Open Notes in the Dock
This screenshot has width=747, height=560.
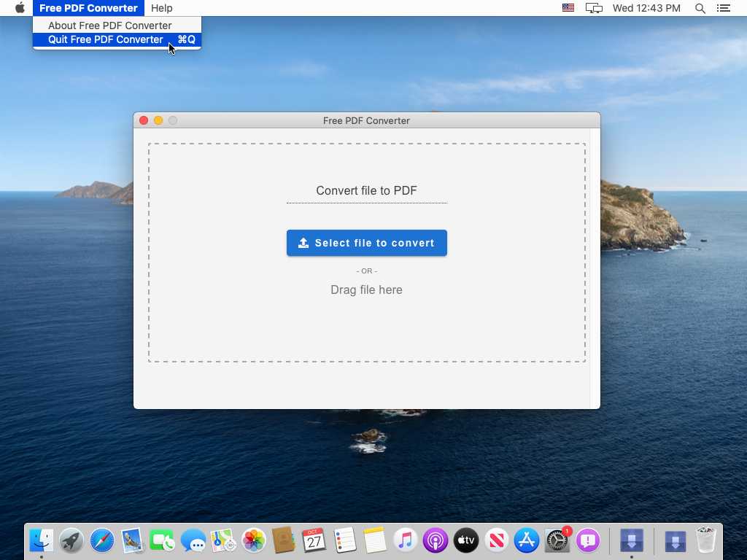coord(374,540)
